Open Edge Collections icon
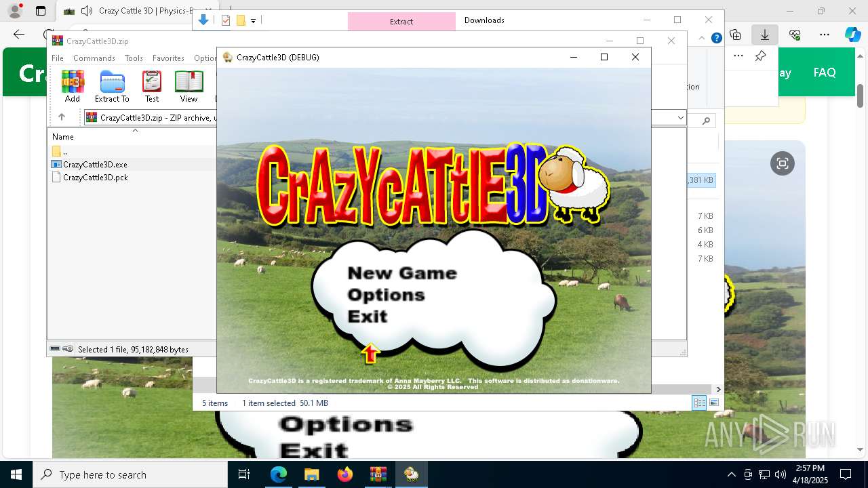This screenshot has width=868, height=488. click(x=735, y=35)
